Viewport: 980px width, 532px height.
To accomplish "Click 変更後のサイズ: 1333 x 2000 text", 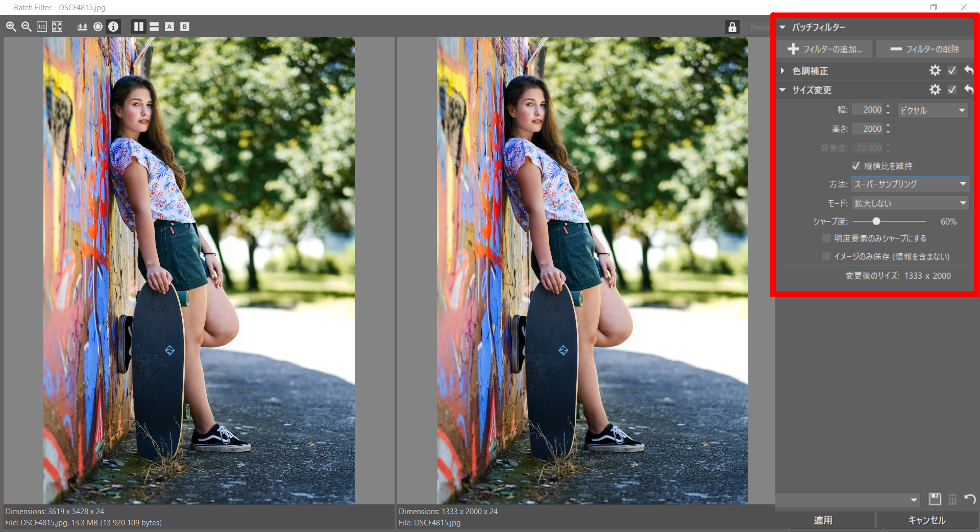I will click(x=898, y=276).
